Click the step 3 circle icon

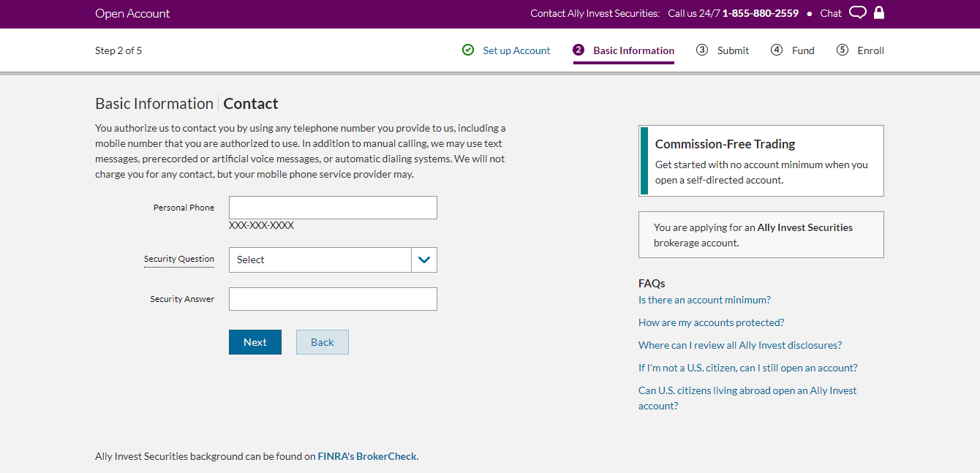pos(702,50)
